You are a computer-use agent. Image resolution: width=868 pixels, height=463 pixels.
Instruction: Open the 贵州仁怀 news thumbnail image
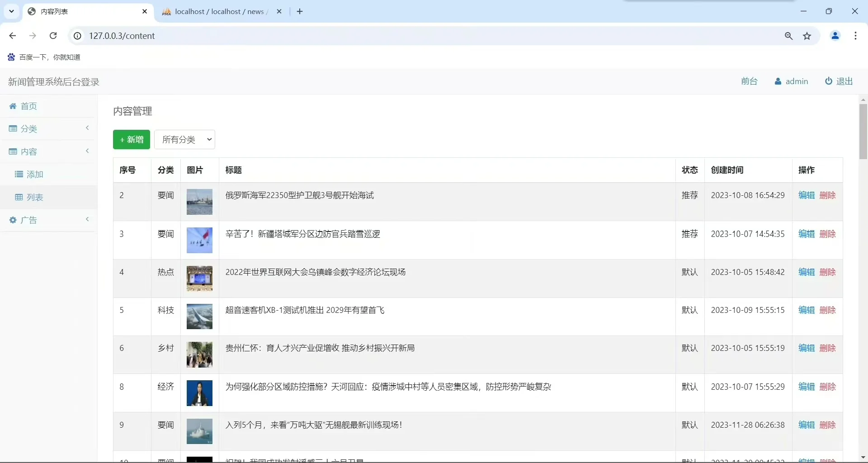point(199,355)
